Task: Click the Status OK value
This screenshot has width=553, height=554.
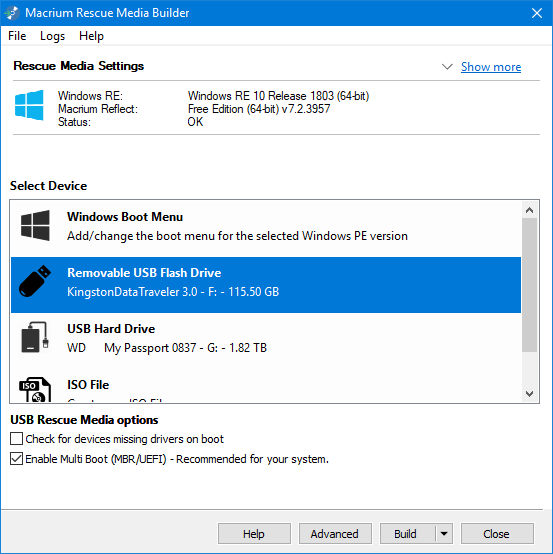Action: (195, 122)
